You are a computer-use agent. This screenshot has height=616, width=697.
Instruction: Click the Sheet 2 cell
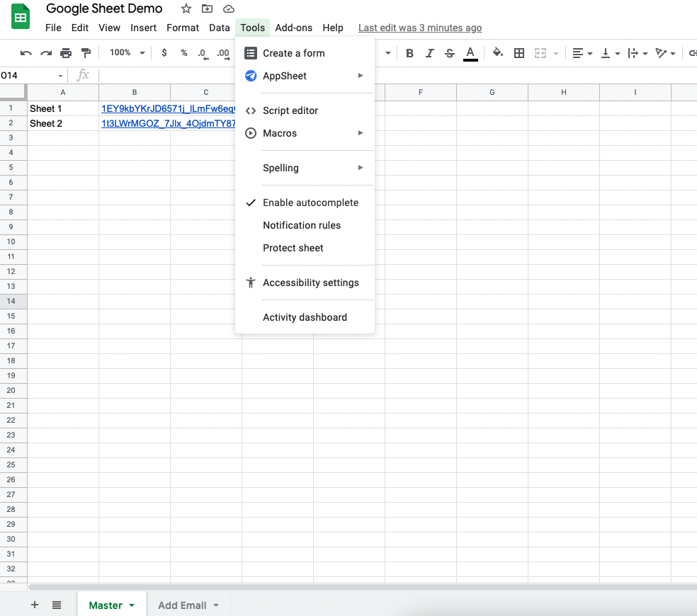pyautogui.click(x=63, y=124)
